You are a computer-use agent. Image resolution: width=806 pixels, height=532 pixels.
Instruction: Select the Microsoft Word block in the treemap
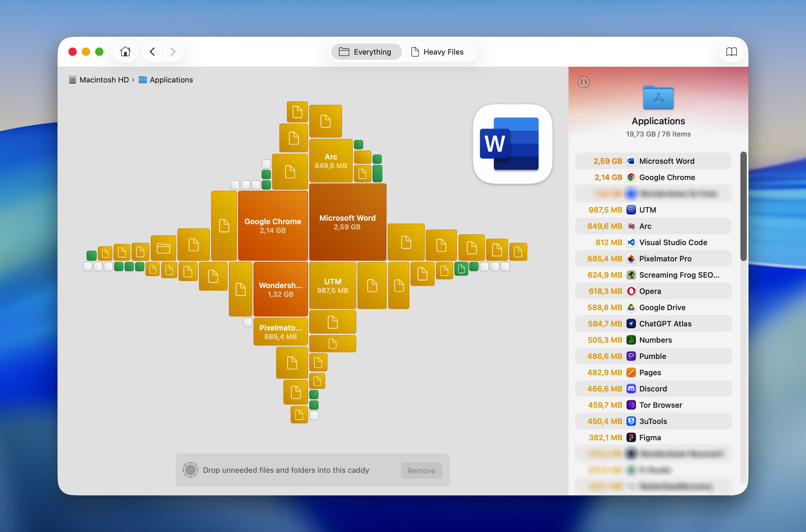tap(348, 222)
